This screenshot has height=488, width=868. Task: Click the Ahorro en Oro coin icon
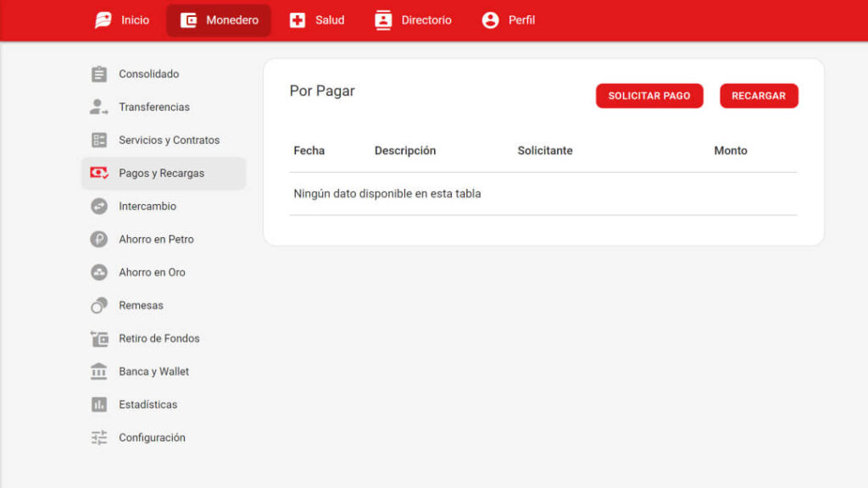[98, 272]
